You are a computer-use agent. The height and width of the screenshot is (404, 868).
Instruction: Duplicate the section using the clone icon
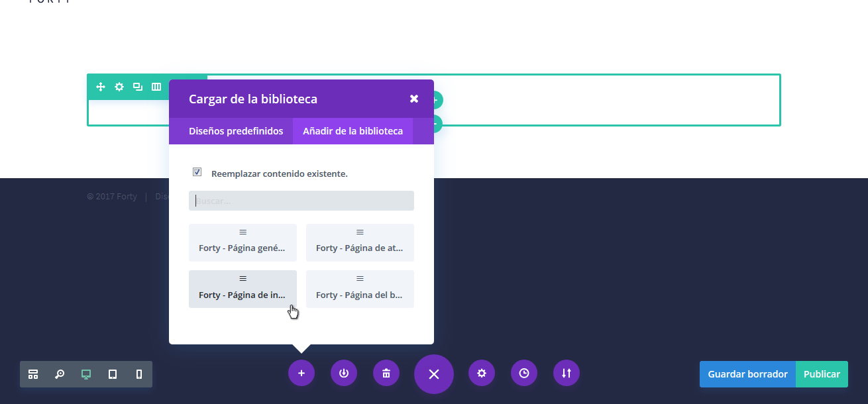tap(138, 87)
